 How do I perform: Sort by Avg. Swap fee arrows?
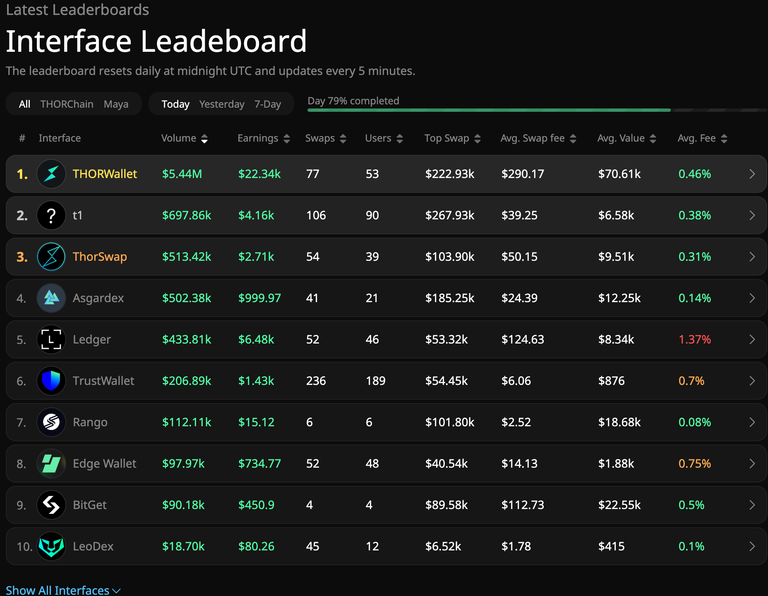573,139
